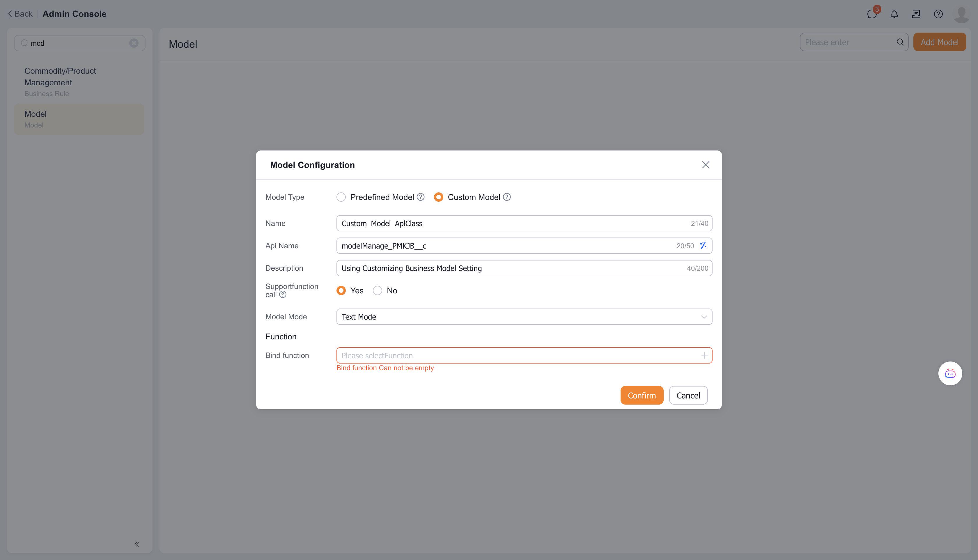Click the help icon next to Predefined Model
The height and width of the screenshot is (560, 978).
click(x=420, y=197)
